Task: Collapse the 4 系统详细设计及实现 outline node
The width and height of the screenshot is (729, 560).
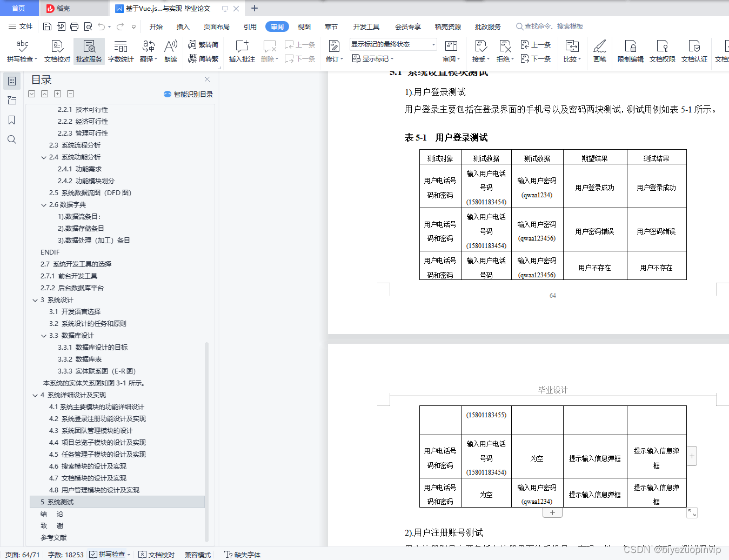Action: point(35,395)
